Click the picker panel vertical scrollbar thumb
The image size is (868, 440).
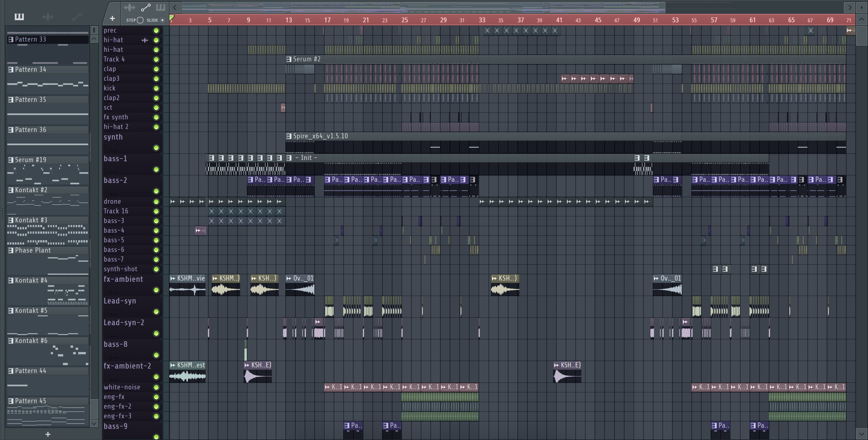click(x=94, y=408)
